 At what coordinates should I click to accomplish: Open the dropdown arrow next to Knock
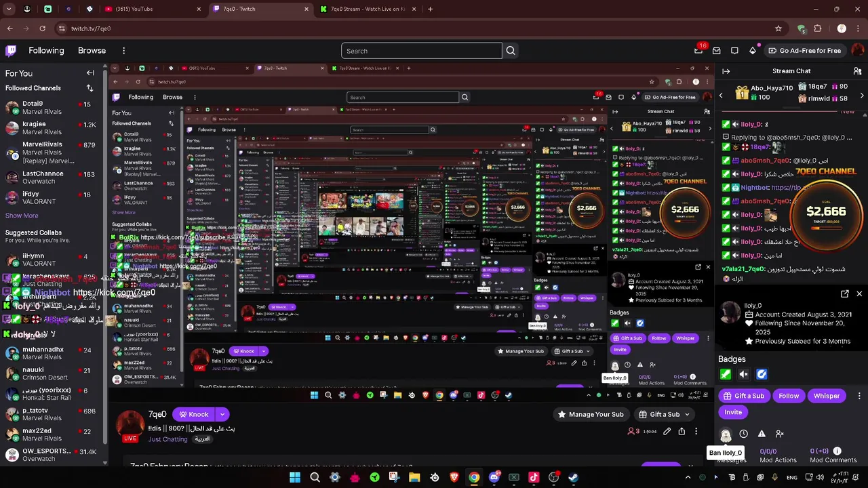coord(222,414)
